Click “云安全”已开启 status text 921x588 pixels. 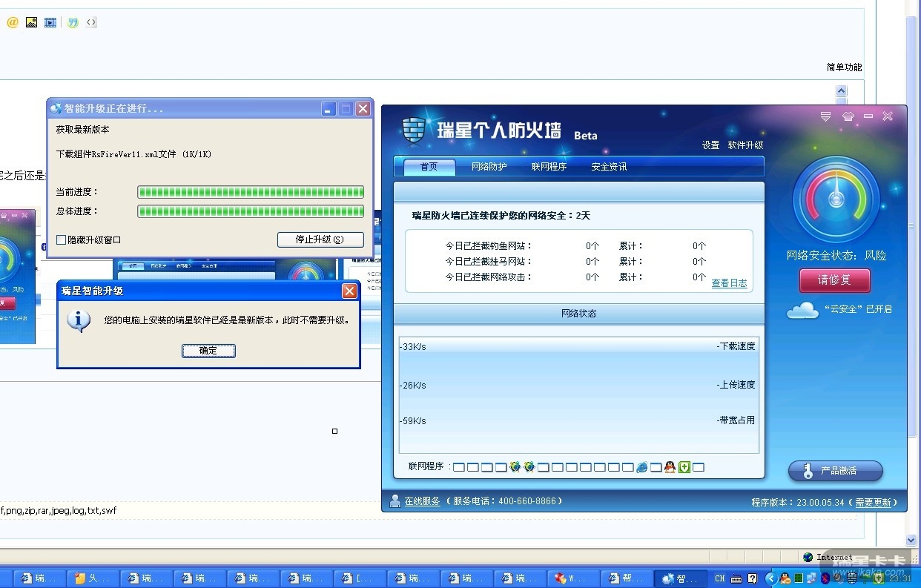coord(858,309)
